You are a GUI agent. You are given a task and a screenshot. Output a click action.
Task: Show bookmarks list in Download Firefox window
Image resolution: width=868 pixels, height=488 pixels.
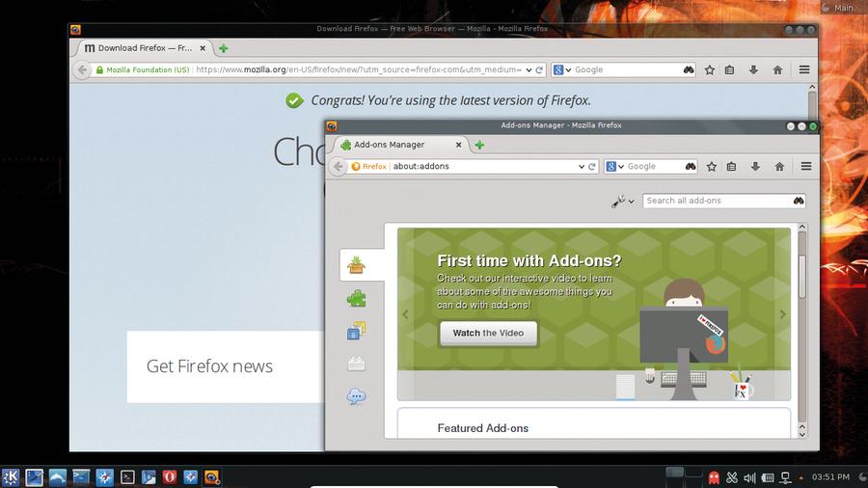(x=730, y=70)
